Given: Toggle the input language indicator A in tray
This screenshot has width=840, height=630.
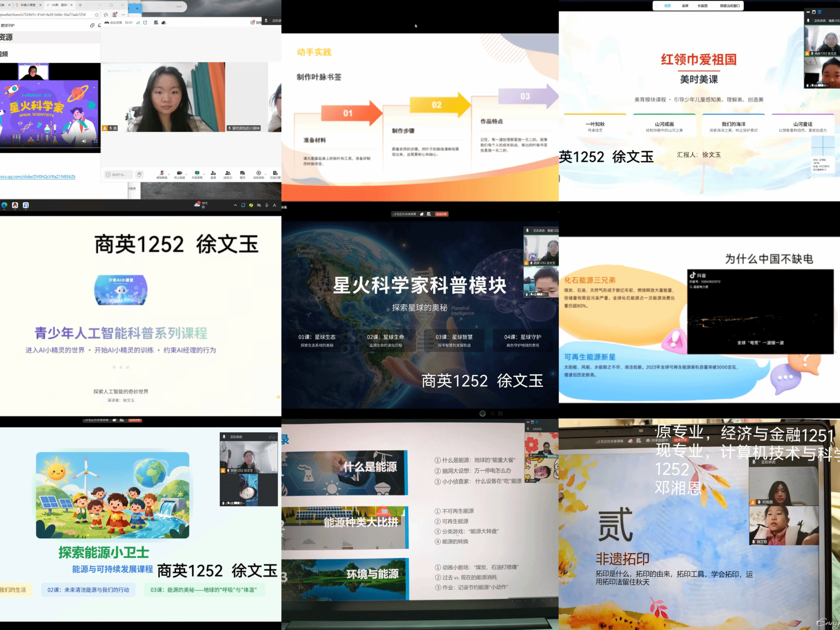Looking at the screenshot, I should click(274, 205).
